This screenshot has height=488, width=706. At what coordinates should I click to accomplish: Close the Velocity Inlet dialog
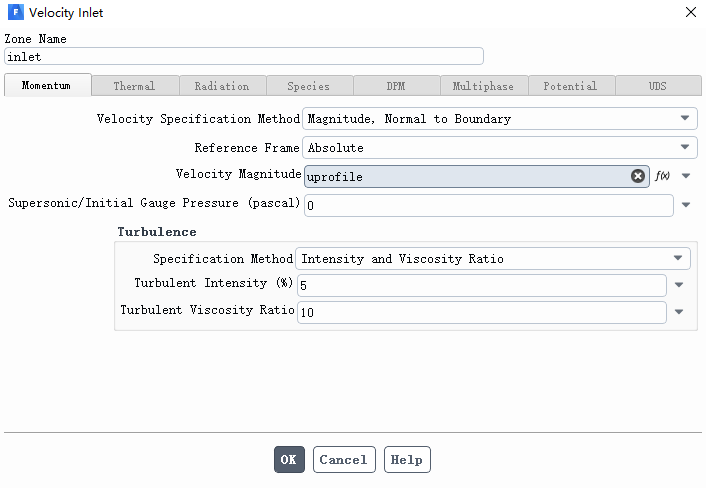click(x=690, y=13)
